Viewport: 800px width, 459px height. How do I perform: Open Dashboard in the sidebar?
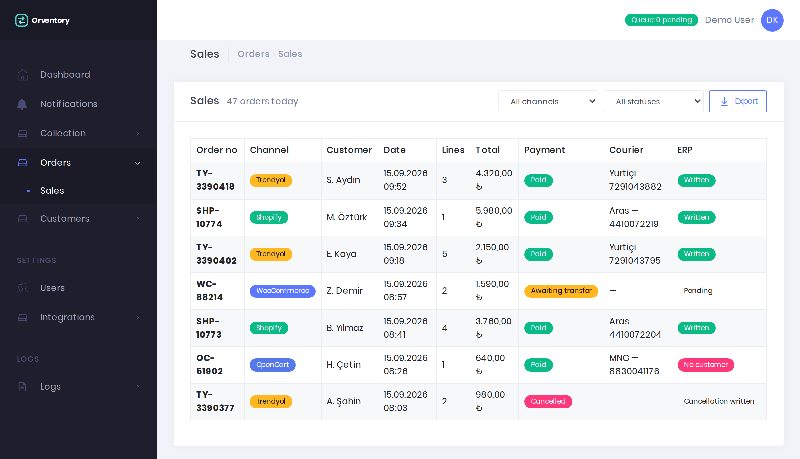[65, 74]
